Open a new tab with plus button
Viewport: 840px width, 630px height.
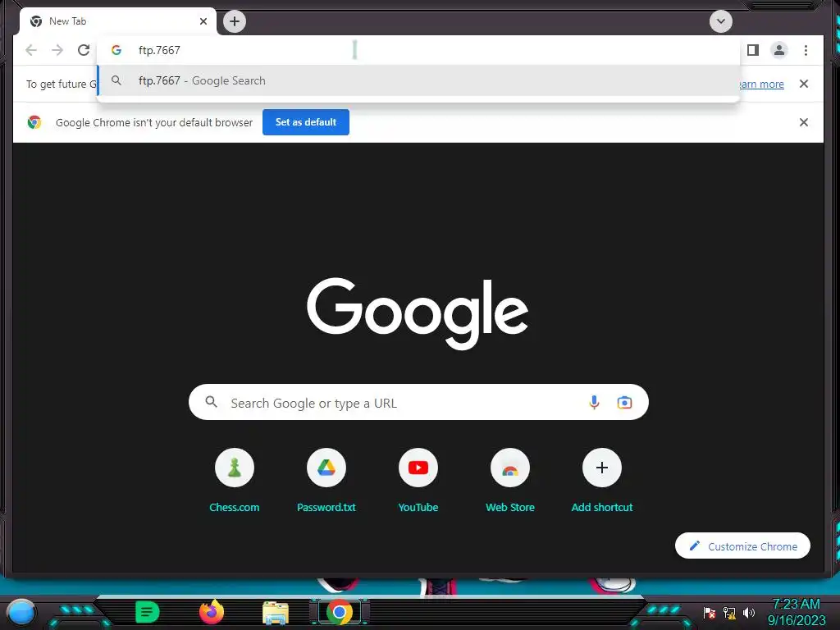[x=234, y=21]
